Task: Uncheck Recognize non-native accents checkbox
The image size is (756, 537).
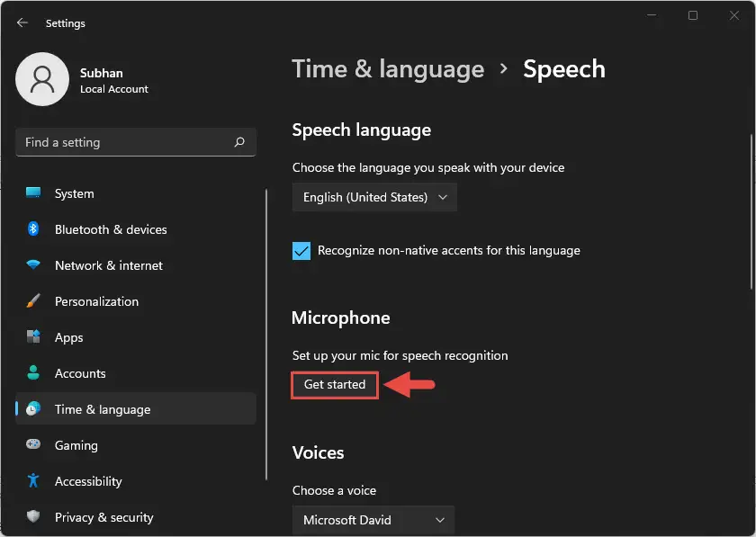Action: (x=301, y=251)
